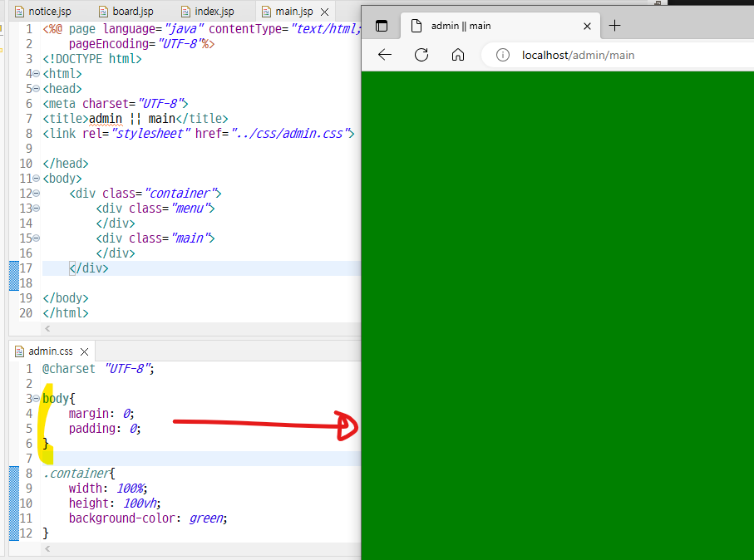Refresh the localhost admin page
This screenshot has height=560, width=754.
(x=421, y=55)
